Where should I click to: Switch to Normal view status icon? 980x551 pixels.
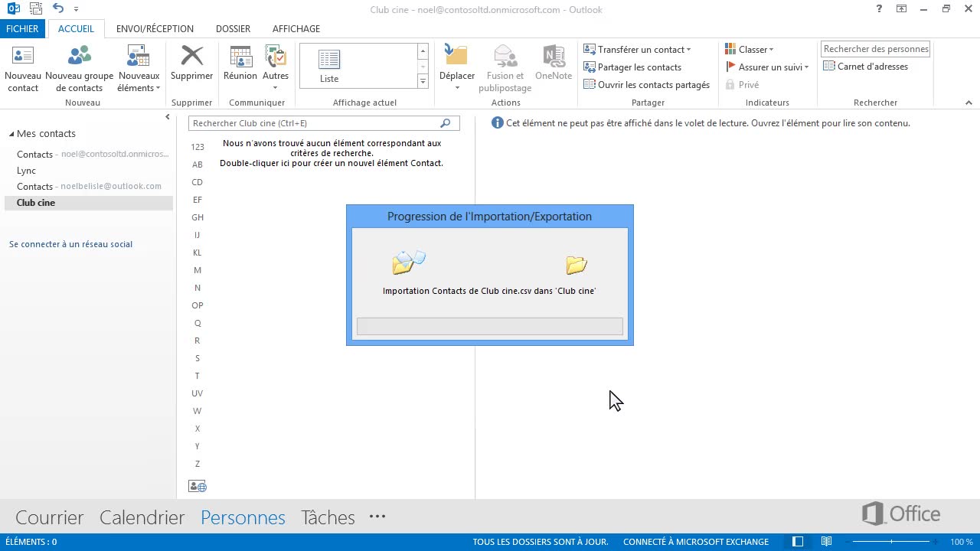click(798, 542)
